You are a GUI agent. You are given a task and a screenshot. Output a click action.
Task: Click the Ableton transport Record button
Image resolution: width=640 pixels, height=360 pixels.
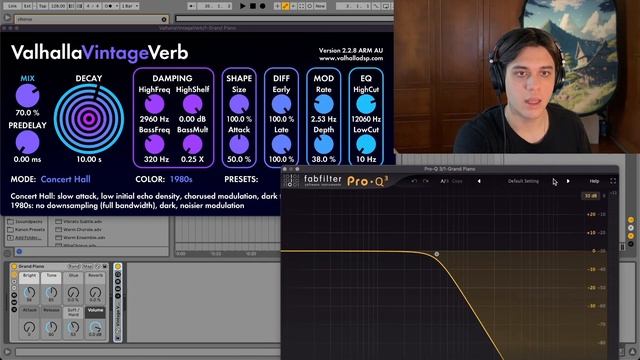[262, 6]
